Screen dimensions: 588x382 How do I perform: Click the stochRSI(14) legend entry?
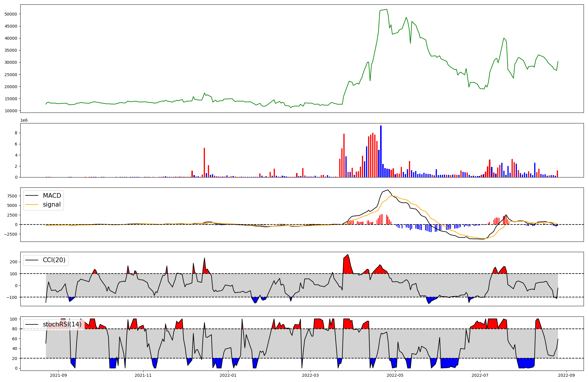tap(62, 324)
